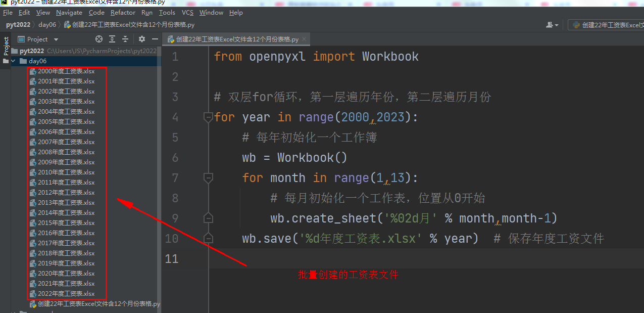Screen dimensions: 644x313
Task: Click create_sheet call on line 9
Action: point(334,218)
